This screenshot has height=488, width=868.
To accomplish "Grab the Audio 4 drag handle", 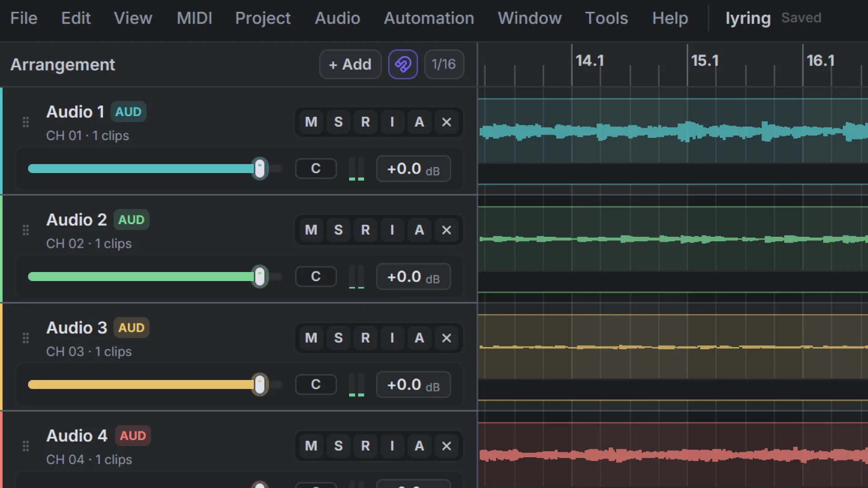I will point(26,446).
